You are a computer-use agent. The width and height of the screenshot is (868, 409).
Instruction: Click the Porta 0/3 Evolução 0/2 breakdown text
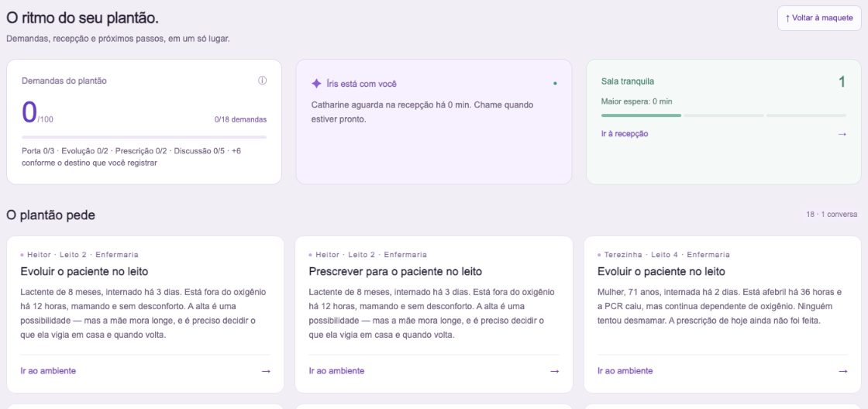pyautogui.click(x=131, y=156)
